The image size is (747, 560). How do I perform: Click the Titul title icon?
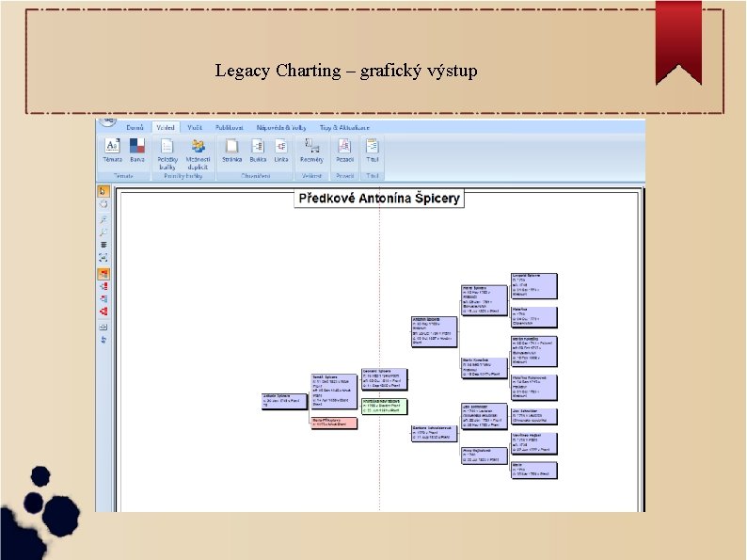click(x=372, y=151)
